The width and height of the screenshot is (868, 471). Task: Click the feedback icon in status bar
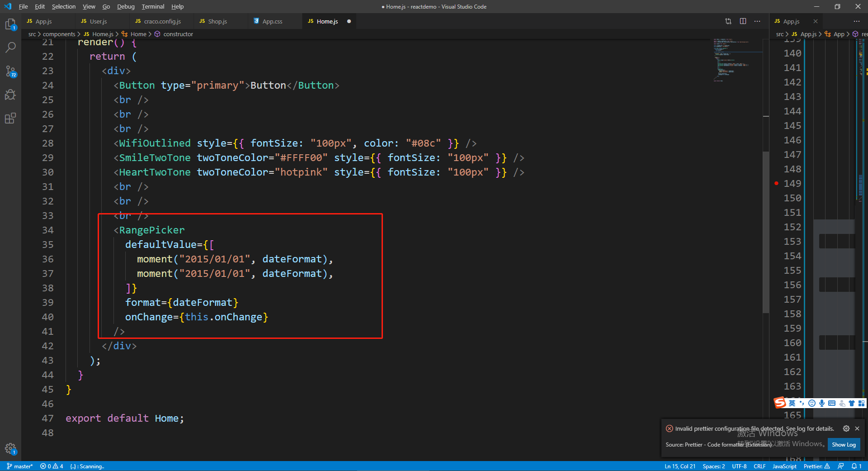point(840,466)
